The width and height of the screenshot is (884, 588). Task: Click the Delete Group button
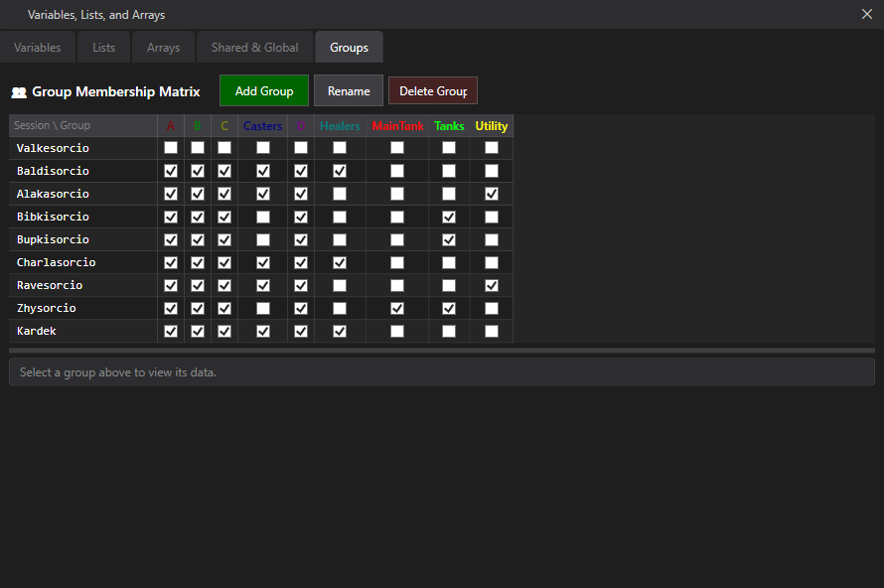click(433, 90)
